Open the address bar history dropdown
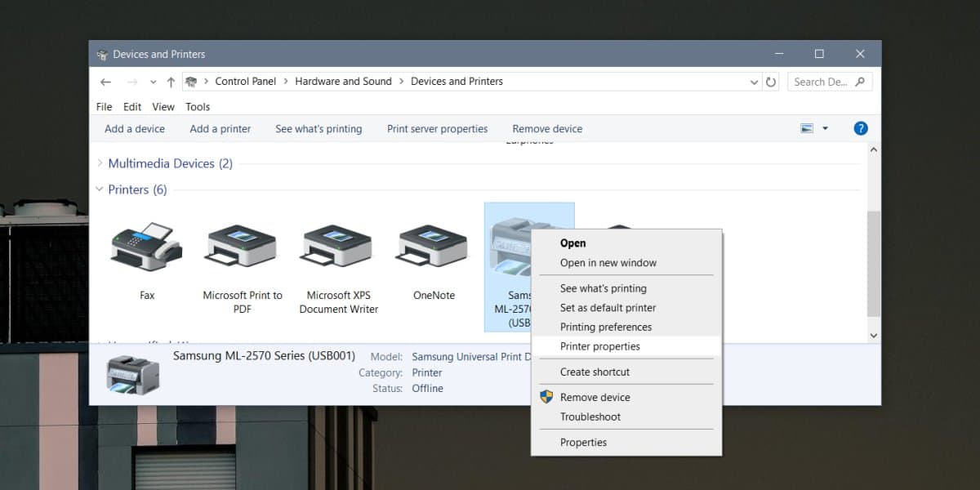Screen dimensions: 980x490 point(754,82)
